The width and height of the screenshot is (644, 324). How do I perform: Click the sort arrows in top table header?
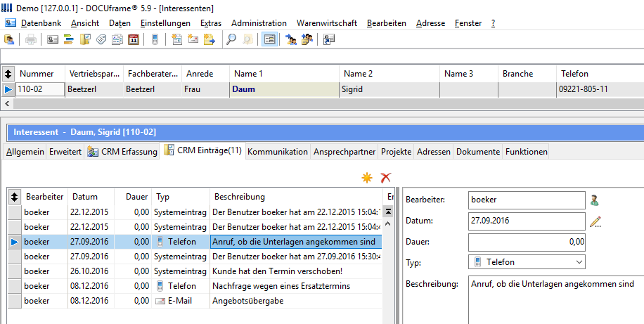(x=8, y=74)
